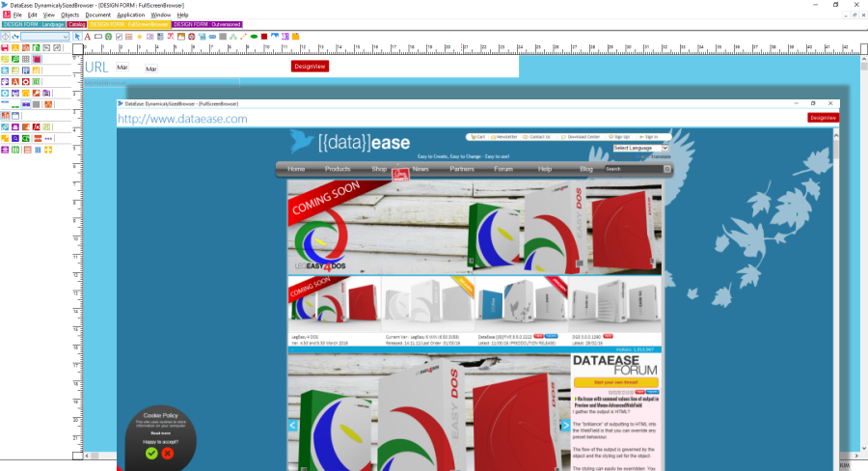Click the green zoom in magnifier icon
This screenshot has width=868, height=471.
14,59
